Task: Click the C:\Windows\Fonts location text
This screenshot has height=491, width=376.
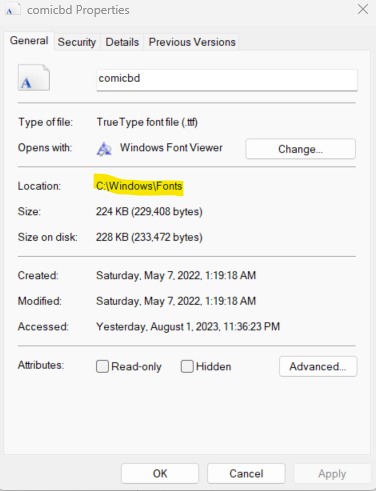Action: pos(139,186)
